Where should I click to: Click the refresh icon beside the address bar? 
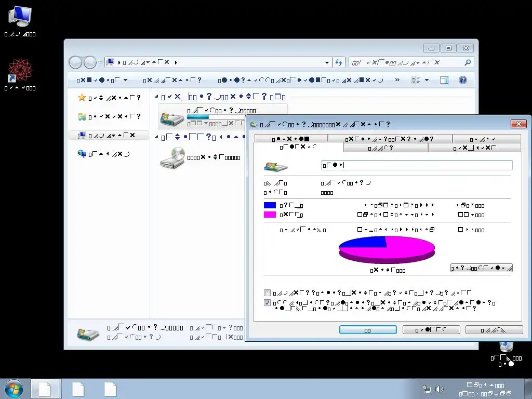339,62
